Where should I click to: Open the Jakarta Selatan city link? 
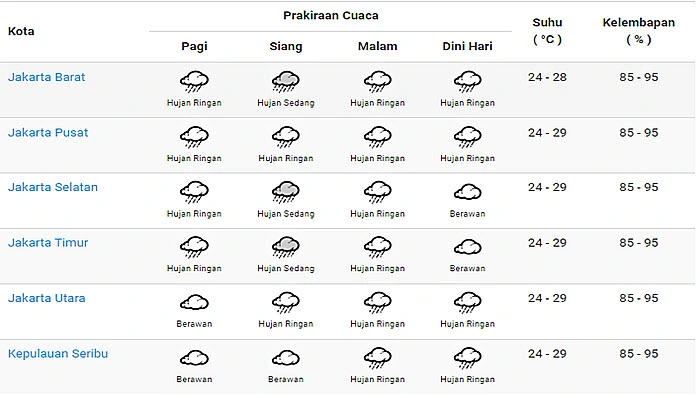(x=53, y=187)
